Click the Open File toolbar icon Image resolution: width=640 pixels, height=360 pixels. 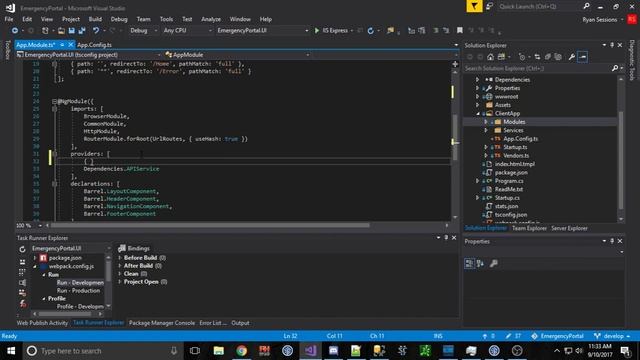61,31
